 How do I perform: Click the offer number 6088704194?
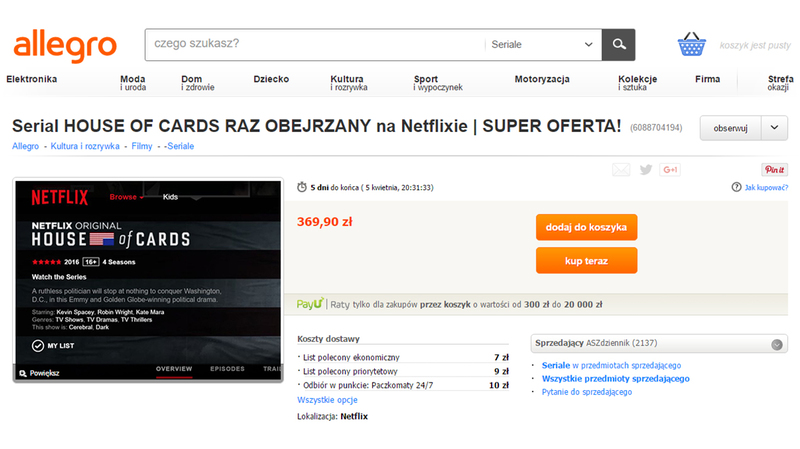tap(656, 128)
